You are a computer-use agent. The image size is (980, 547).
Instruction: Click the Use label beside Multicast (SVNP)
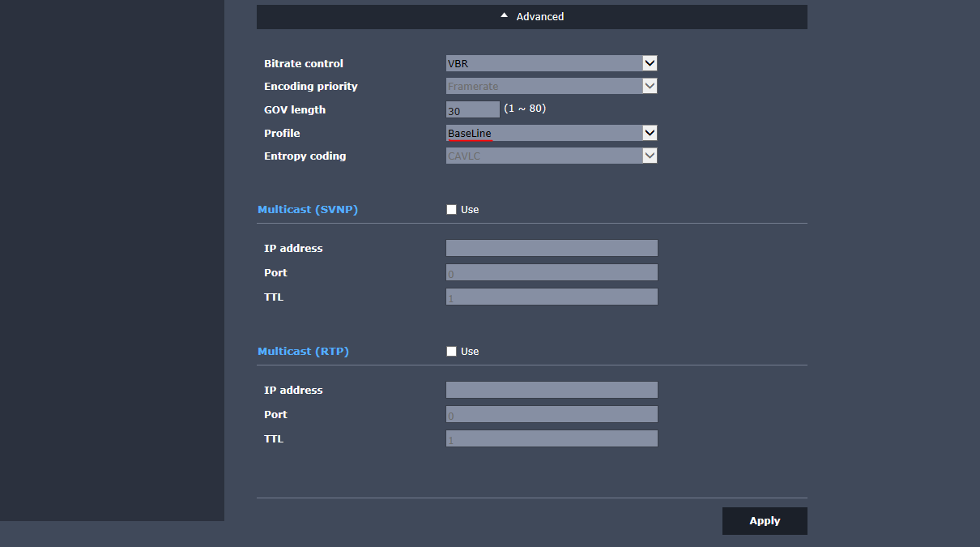[470, 210]
